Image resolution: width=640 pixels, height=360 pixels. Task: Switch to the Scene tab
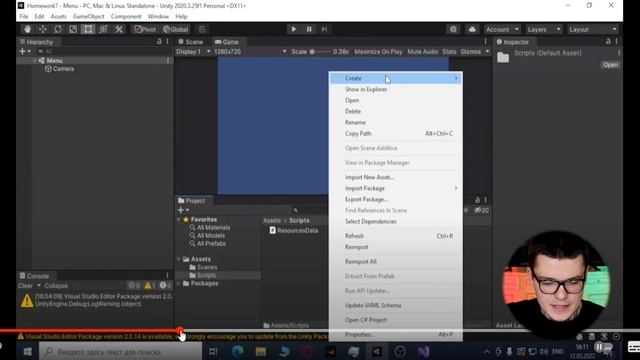(x=191, y=42)
